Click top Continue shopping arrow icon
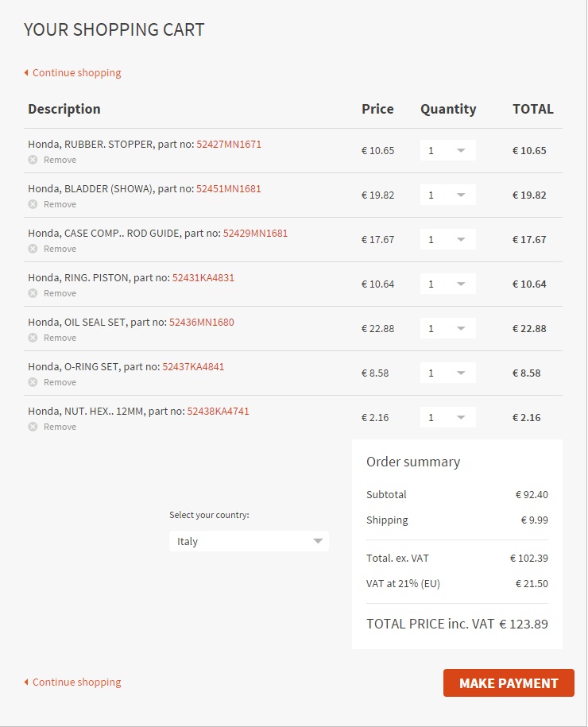The height and width of the screenshot is (727, 588). (26, 73)
